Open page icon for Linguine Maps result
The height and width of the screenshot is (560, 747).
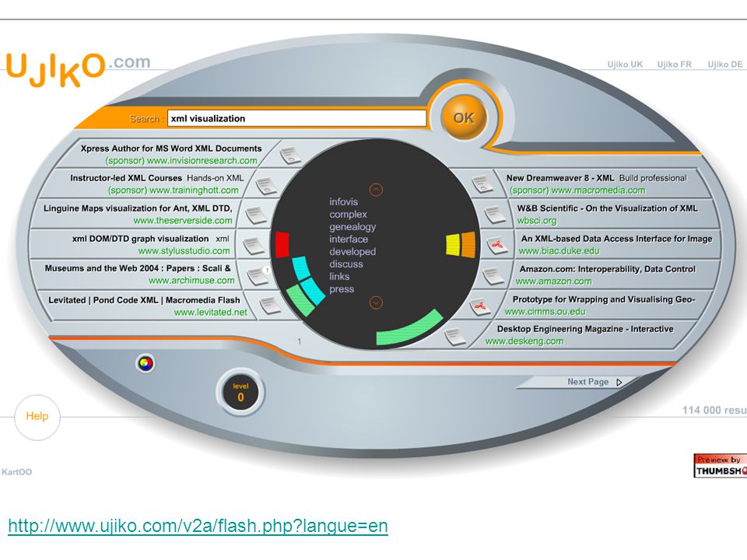click(256, 215)
